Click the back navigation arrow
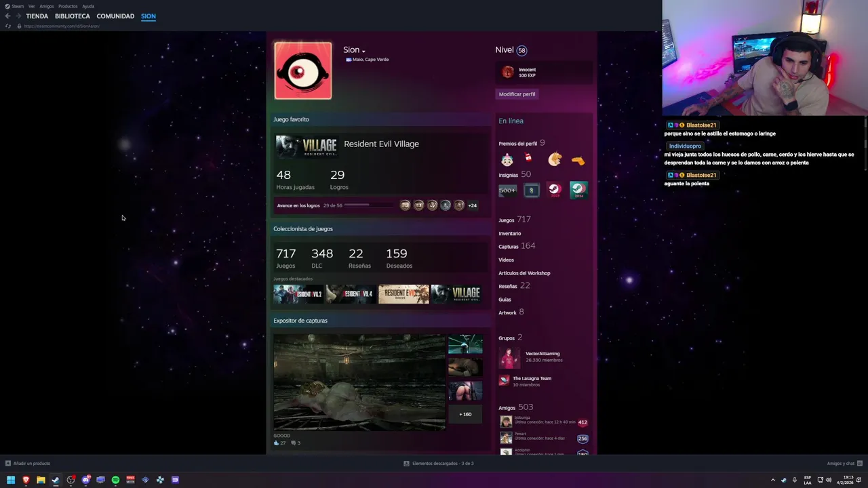 click(x=7, y=16)
